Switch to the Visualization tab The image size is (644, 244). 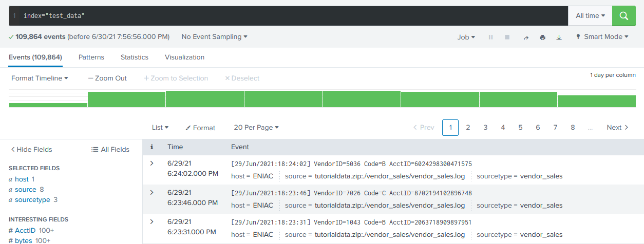(184, 57)
